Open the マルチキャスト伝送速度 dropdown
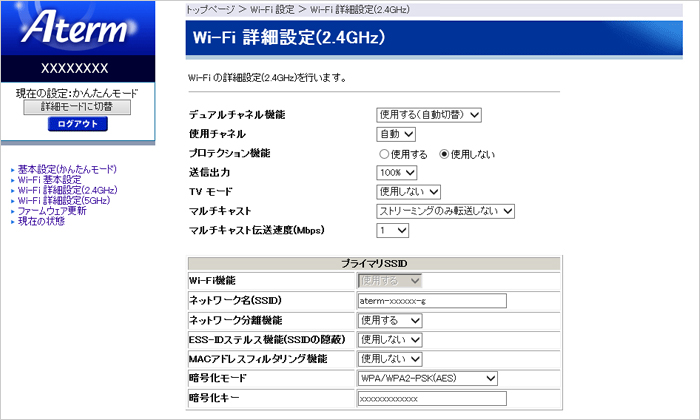The image size is (700, 420). pos(393,231)
